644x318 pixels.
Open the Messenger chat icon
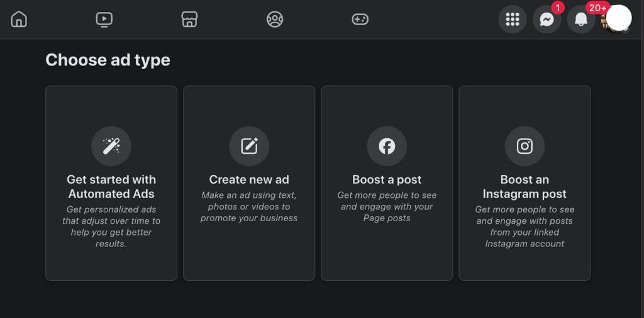pos(547,19)
